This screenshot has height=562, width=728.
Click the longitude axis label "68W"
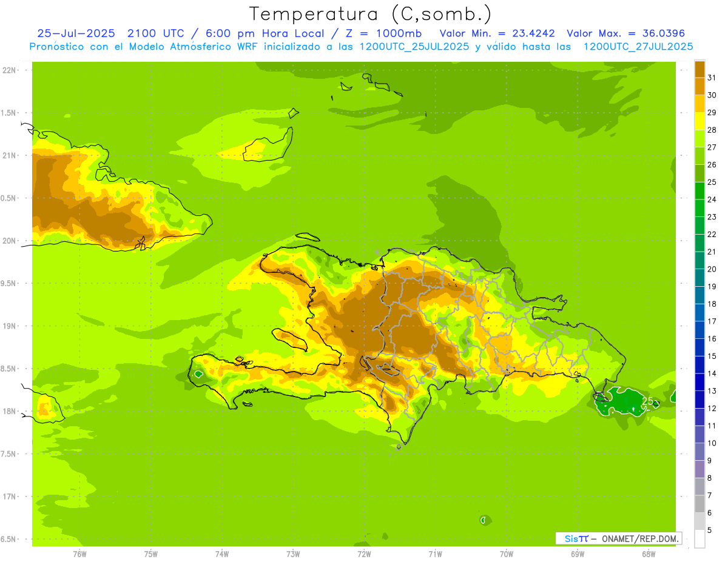[648, 554]
